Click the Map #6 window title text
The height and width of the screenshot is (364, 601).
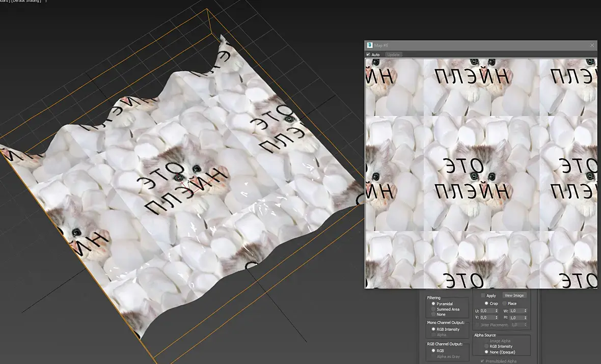(x=381, y=45)
